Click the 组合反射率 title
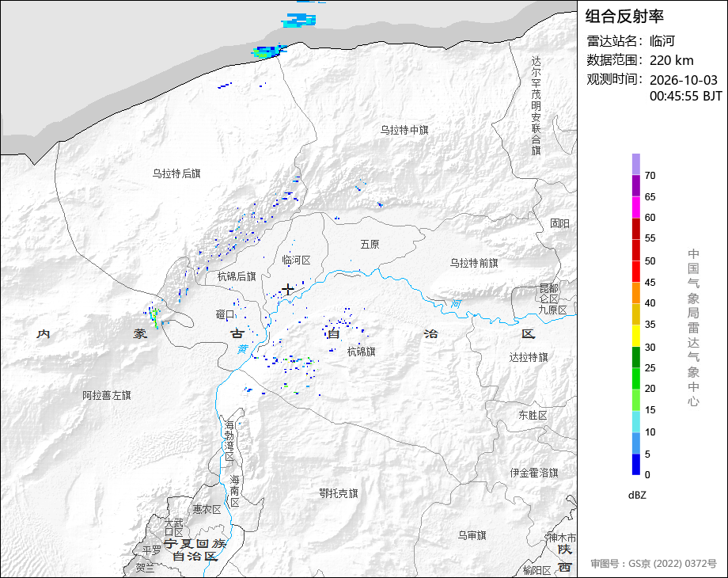 [624, 17]
